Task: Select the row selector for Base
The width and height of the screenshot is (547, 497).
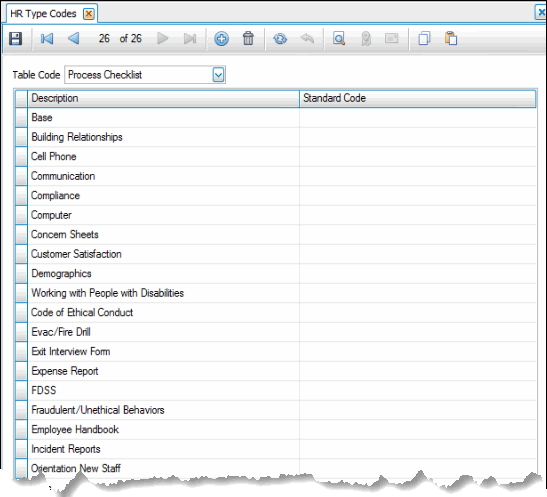Action: pyautogui.click(x=21, y=118)
